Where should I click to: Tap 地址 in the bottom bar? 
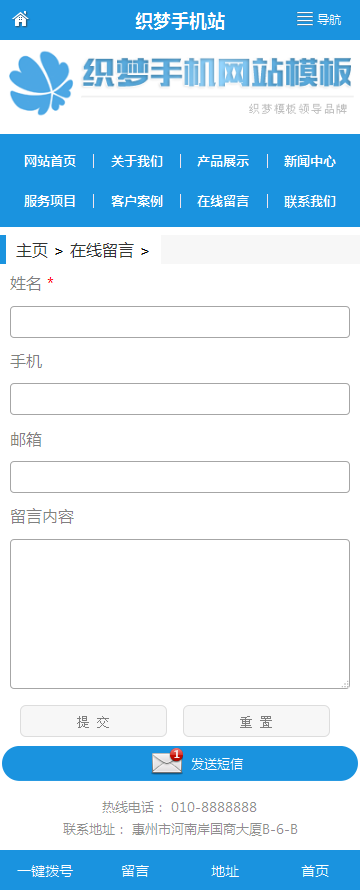coord(225,871)
